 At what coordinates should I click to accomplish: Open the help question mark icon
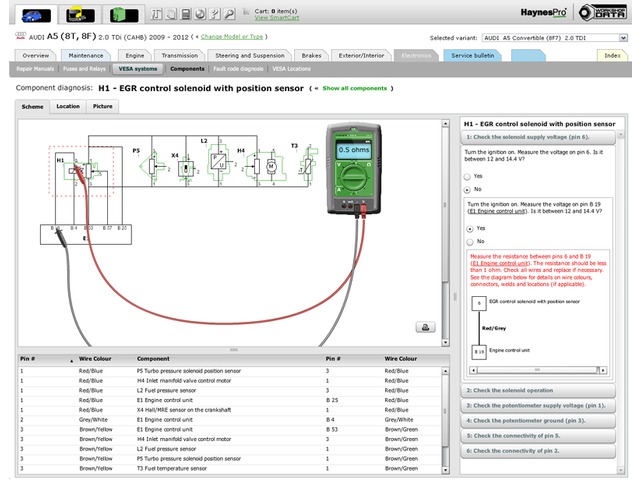(x=215, y=14)
